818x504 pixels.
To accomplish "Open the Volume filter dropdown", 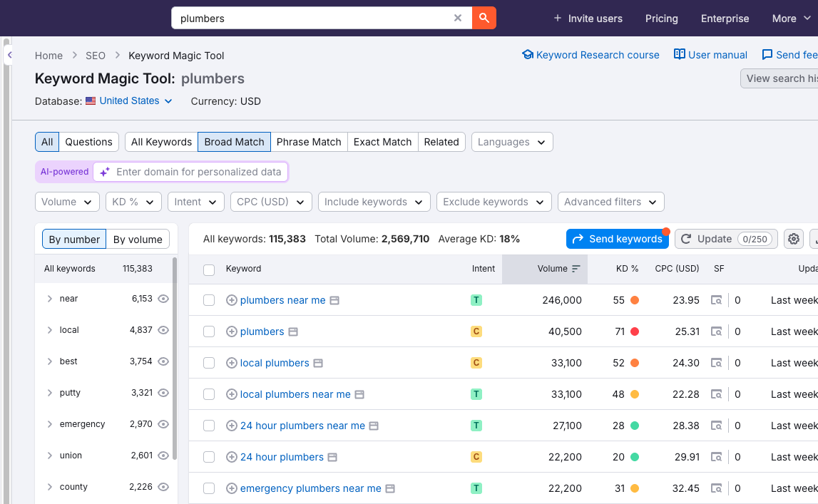I will click(x=67, y=202).
